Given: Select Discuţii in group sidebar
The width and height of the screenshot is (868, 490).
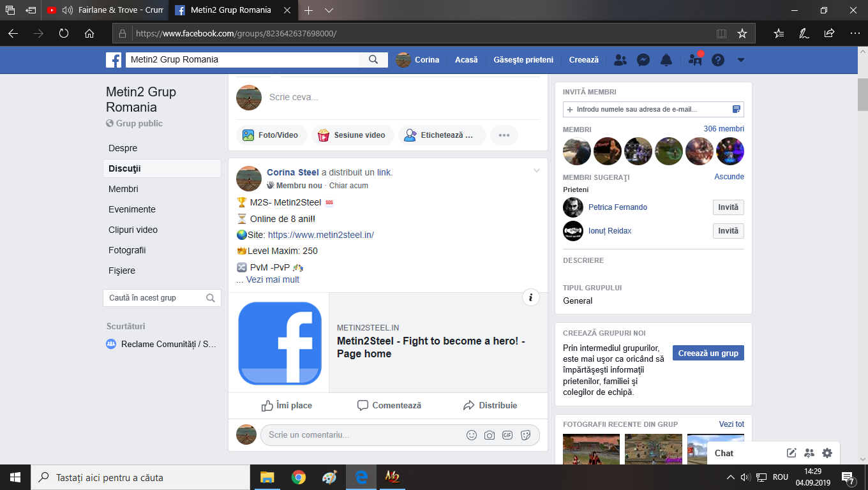Looking at the screenshot, I should 162,168.
